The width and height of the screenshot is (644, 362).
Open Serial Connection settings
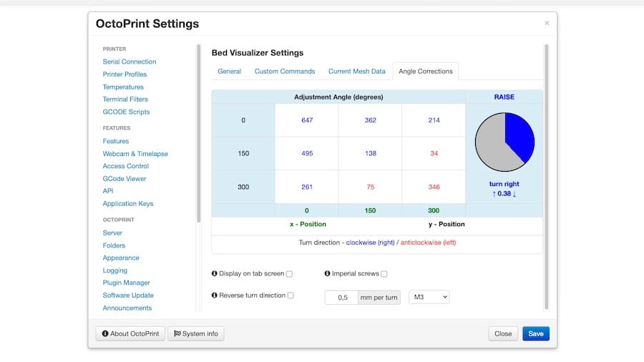130,62
